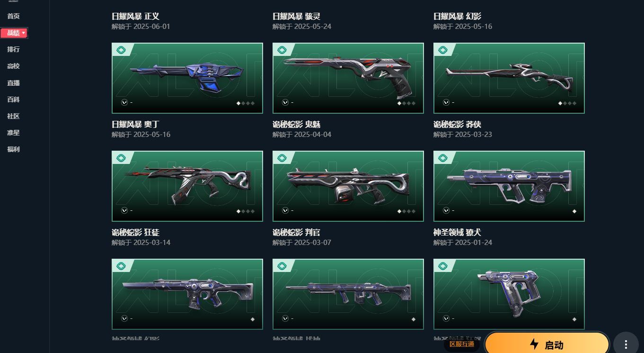The width and height of the screenshot is (644, 353).
Task: Open the three-dot more options button
Action: click(x=626, y=344)
